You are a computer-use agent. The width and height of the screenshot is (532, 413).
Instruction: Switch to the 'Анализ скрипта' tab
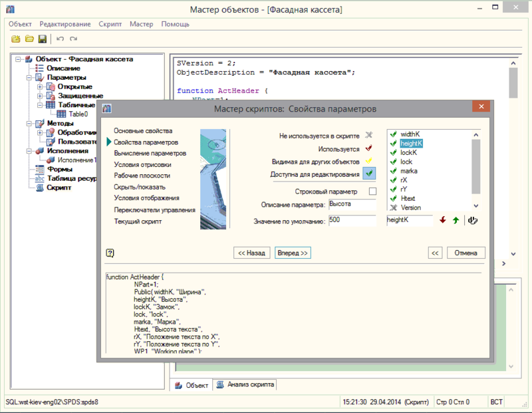(245, 384)
